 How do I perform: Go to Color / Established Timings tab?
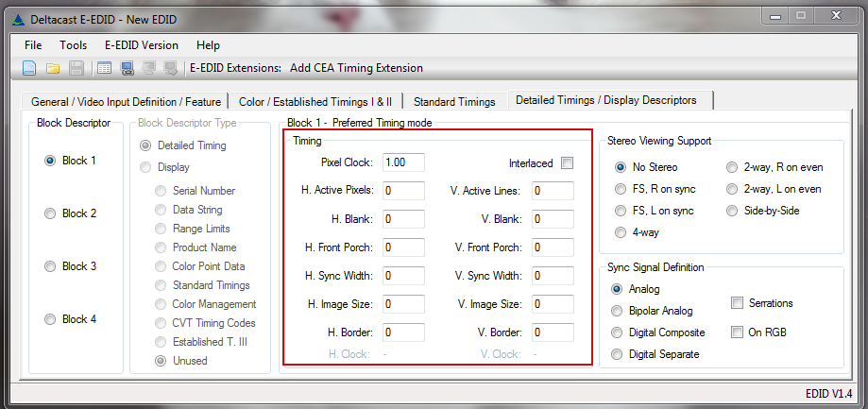pyautogui.click(x=315, y=101)
